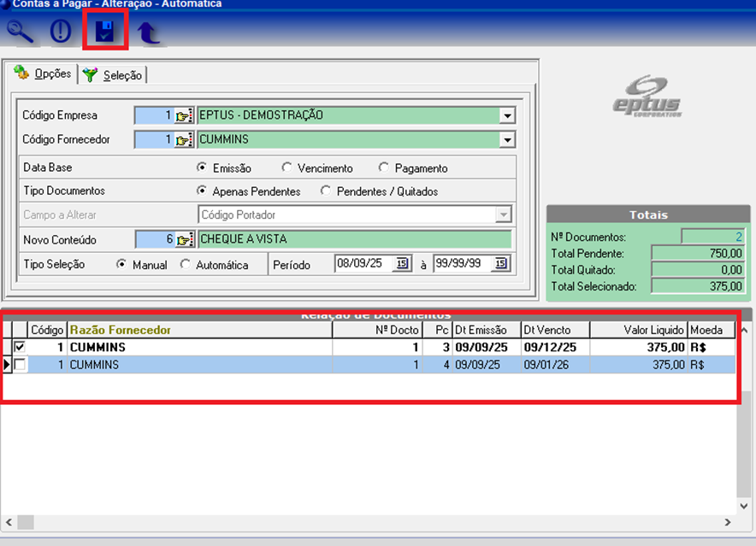Screen dimensions: 756x546
Task: Choose Automática selection type
Action: [x=186, y=265]
